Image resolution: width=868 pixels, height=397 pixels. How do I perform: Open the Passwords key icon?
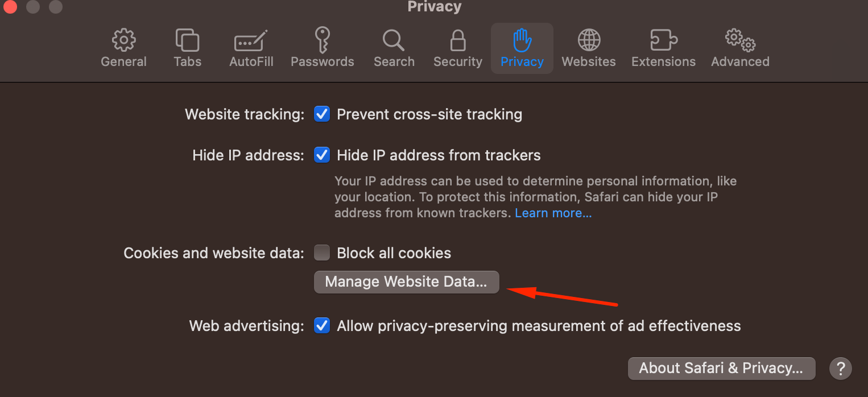(x=322, y=40)
